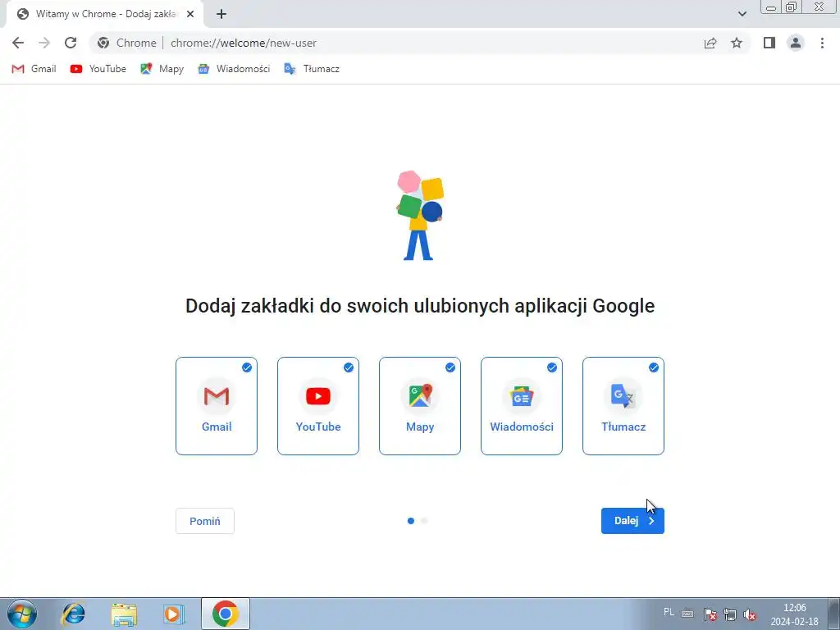The height and width of the screenshot is (630, 840).
Task: Click the YouTube play icon in the card
Action: pos(318,396)
